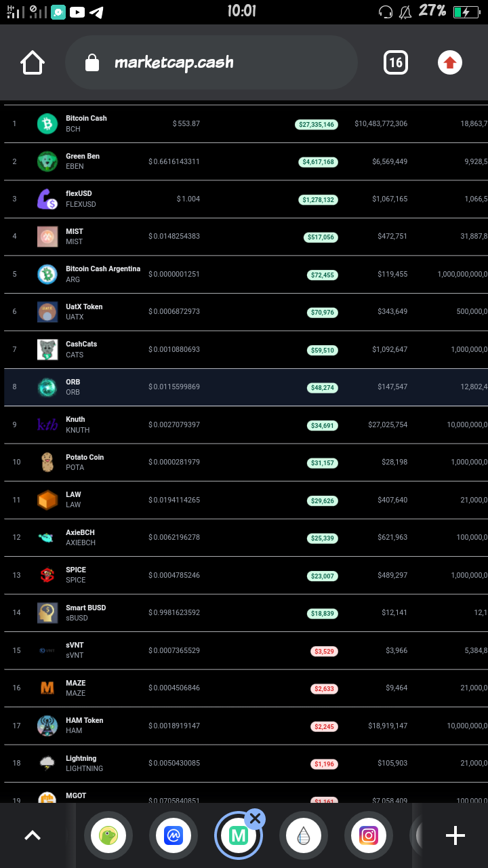Open the tab switcher showing 16

click(396, 62)
